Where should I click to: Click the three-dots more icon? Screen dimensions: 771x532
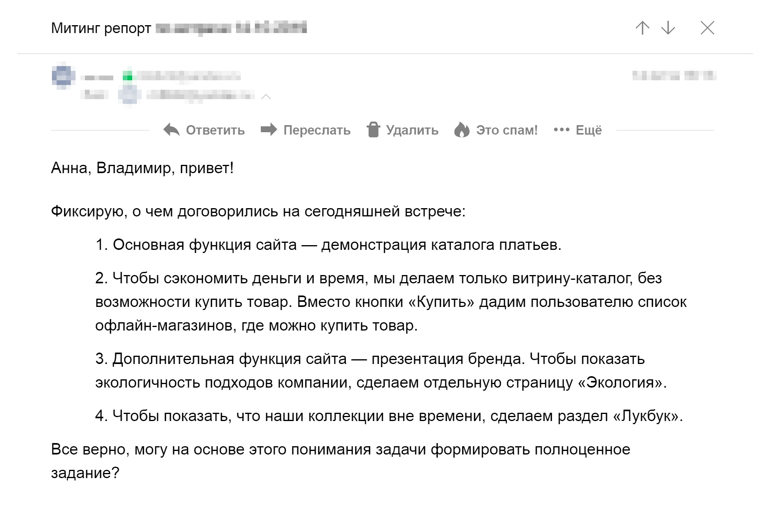click(561, 129)
